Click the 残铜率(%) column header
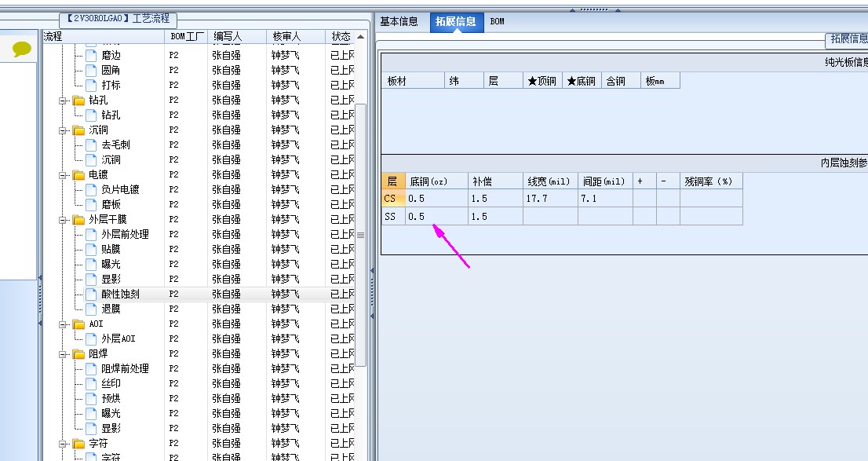 pos(711,181)
